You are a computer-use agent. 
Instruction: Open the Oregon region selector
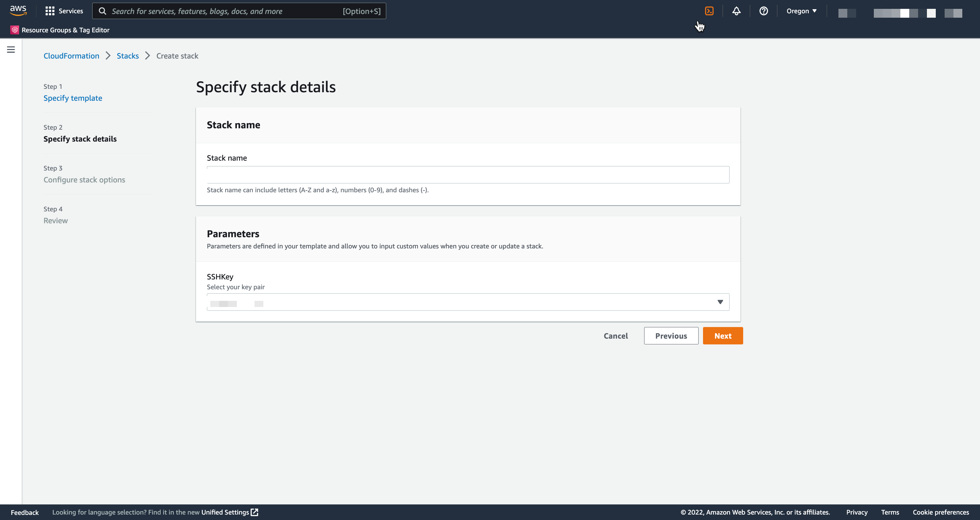(x=801, y=11)
